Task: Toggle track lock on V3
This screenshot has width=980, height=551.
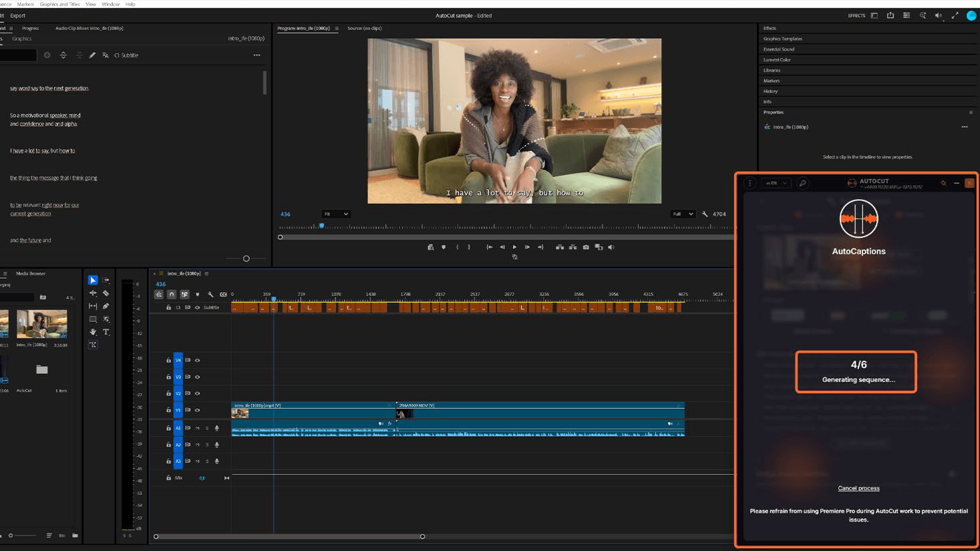Action: pyautogui.click(x=168, y=377)
